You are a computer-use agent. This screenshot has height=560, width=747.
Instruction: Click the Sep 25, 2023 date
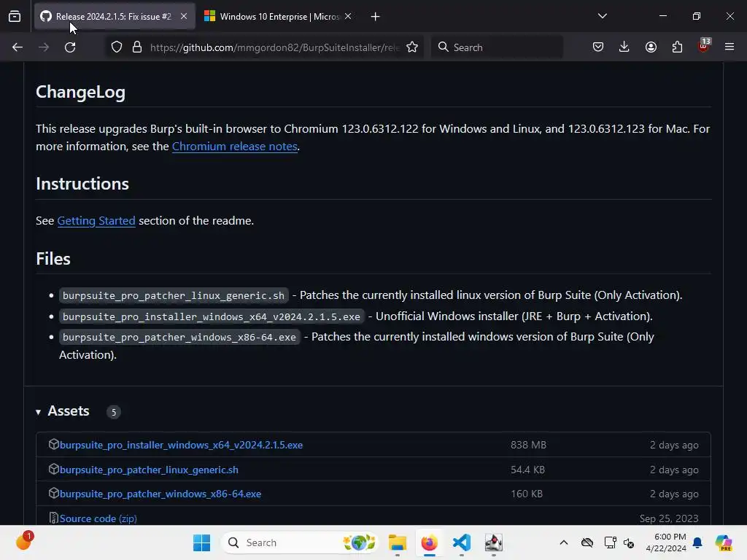669,518
